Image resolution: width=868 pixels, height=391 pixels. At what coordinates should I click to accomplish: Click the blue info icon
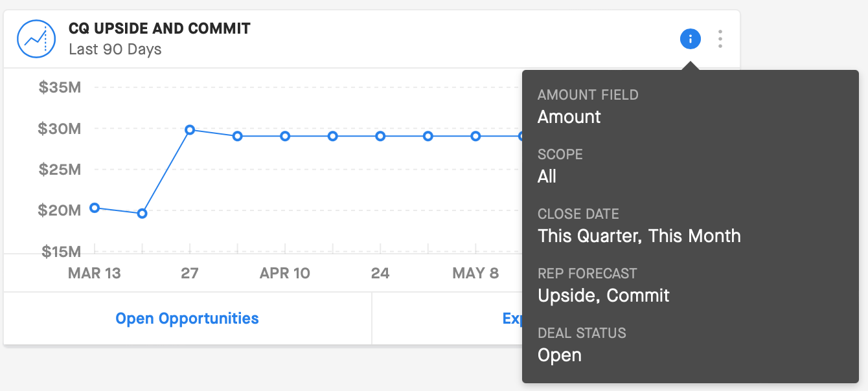(691, 39)
